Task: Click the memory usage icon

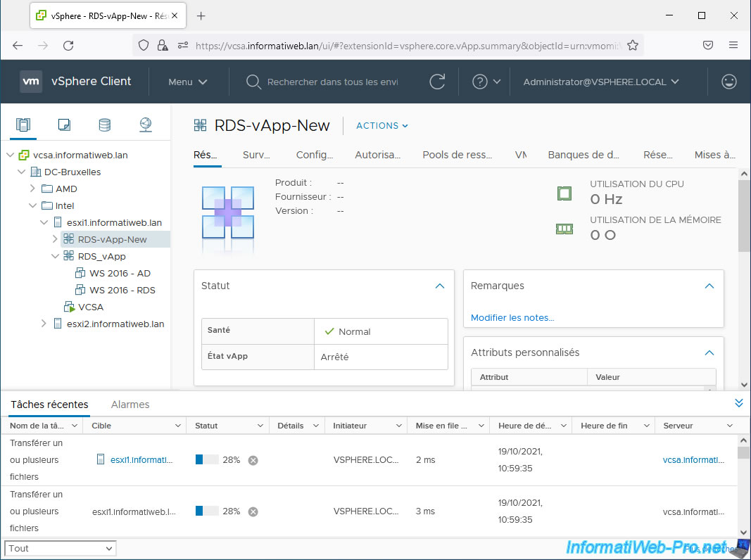Action: (564, 229)
